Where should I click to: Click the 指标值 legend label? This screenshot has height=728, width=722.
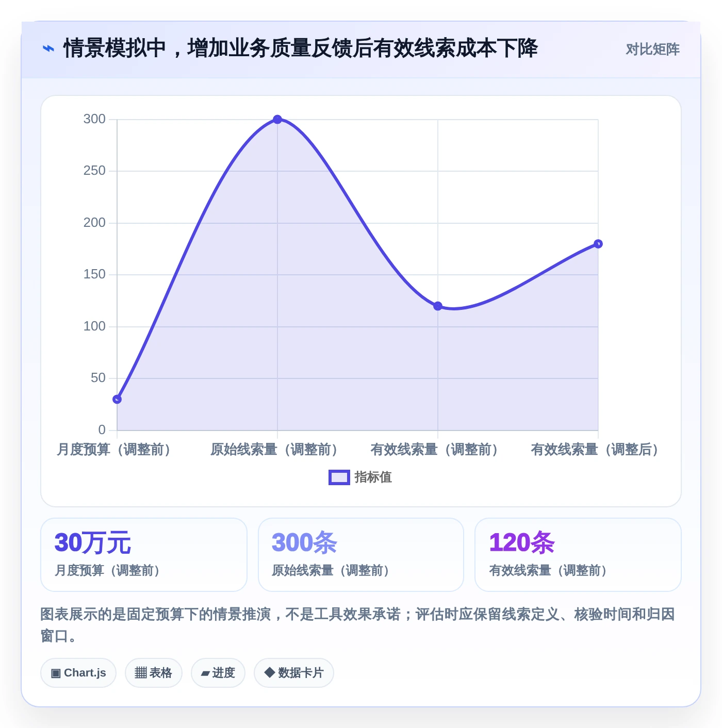(x=373, y=477)
